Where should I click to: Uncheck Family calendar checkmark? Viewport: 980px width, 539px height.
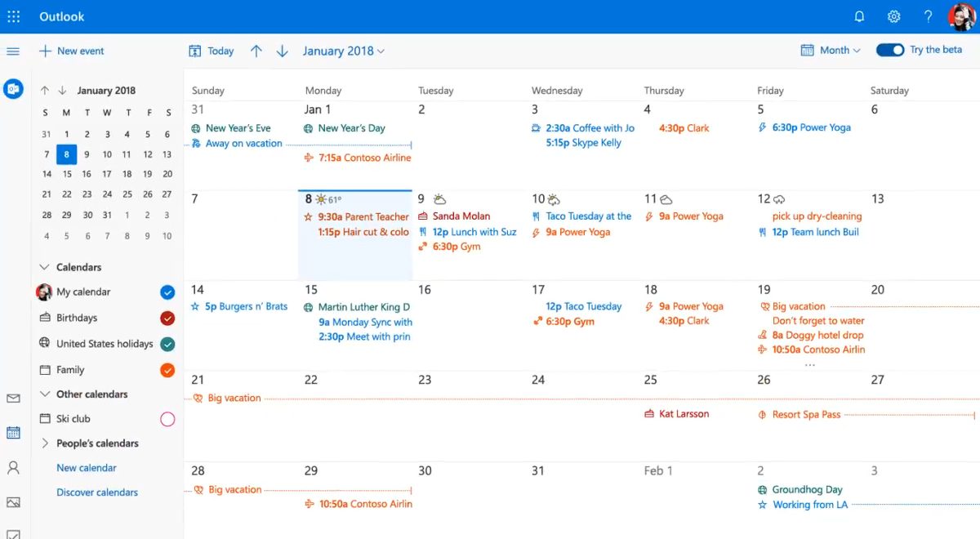coord(167,371)
